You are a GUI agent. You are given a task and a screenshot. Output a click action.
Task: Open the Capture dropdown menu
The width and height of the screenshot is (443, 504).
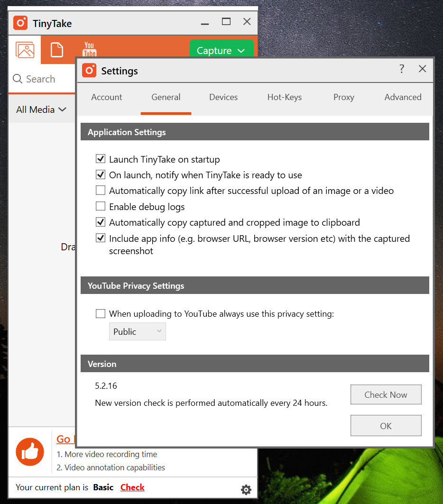(221, 51)
